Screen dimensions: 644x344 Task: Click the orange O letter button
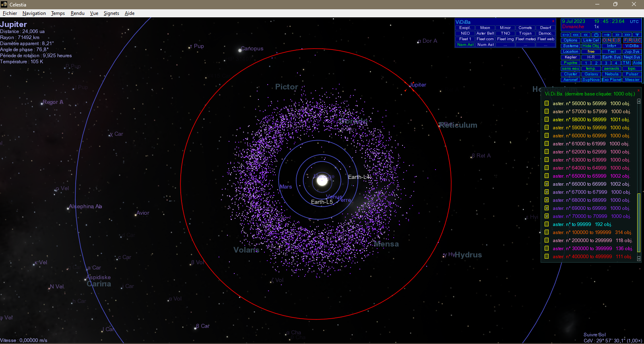click(604, 40)
